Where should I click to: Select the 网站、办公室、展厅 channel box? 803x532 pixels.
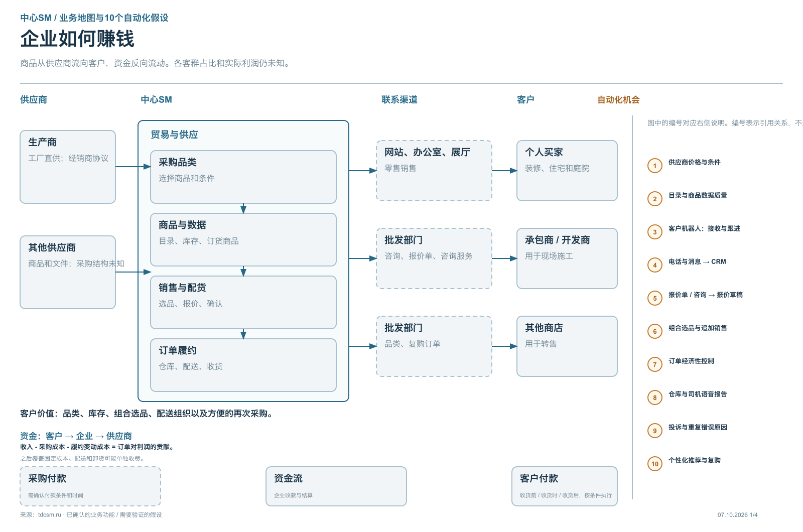click(434, 171)
